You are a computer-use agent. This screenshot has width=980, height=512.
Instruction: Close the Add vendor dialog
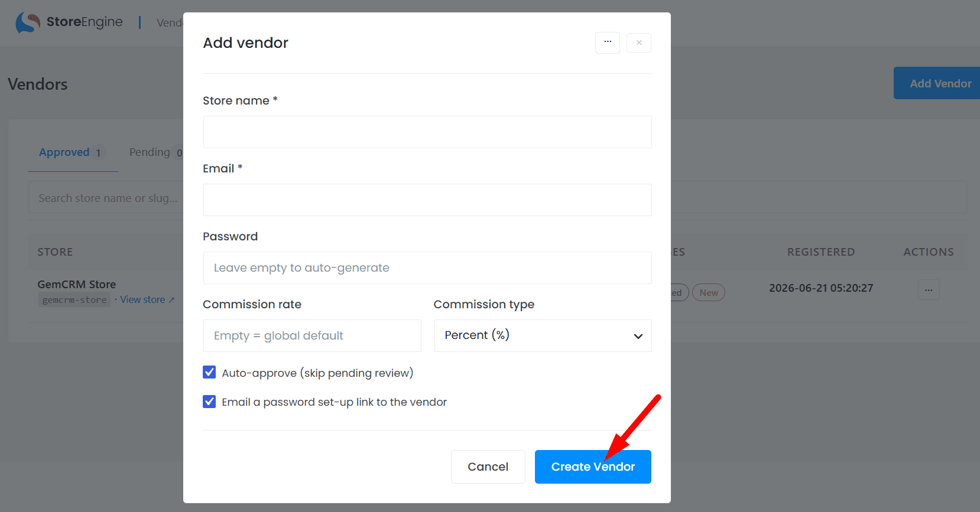tap(639, 43)
